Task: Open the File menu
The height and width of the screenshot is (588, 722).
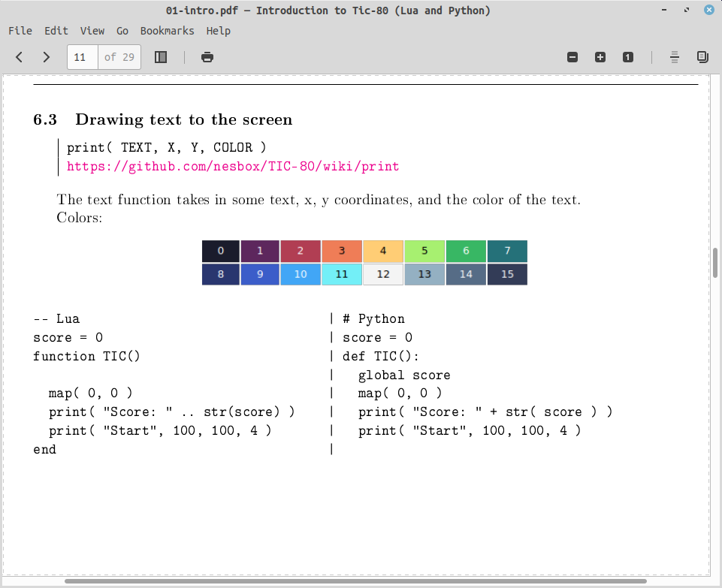Action: tap(20, 31)
